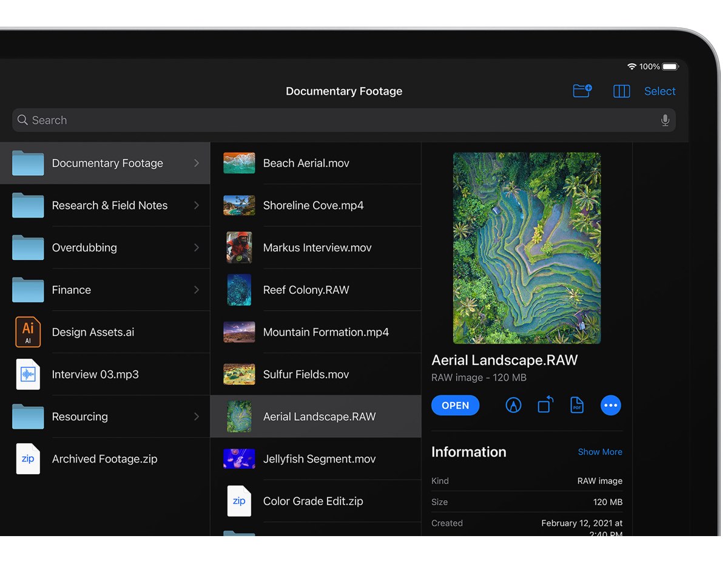Focus the Search field
This screenshot has width=728, height=561.
(x=343, y=120)
